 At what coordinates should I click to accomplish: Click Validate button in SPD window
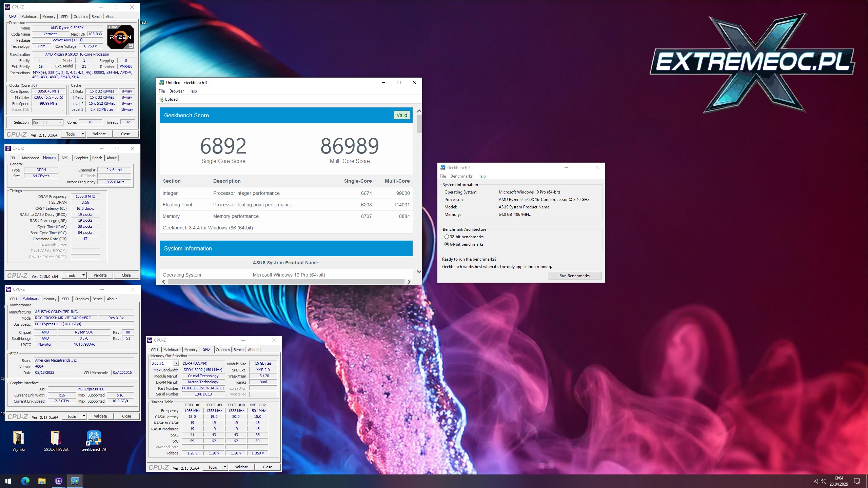click(x=241, y=467)
